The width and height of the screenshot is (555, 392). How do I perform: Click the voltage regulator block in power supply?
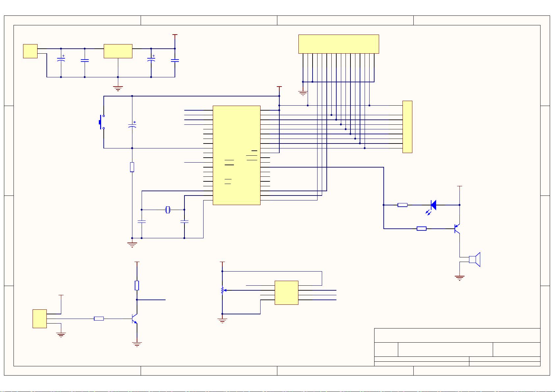118,51
